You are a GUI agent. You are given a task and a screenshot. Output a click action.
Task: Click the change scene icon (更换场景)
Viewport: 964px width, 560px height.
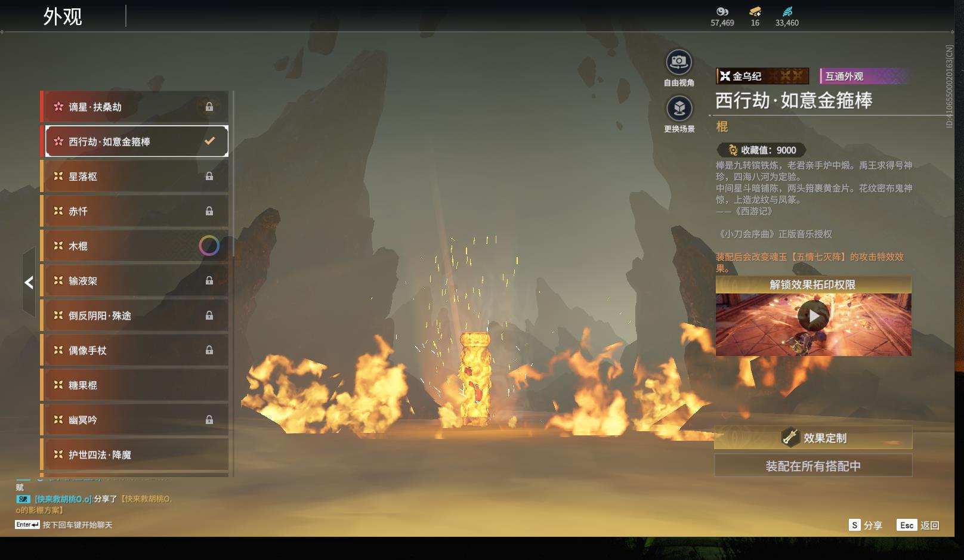679,109
